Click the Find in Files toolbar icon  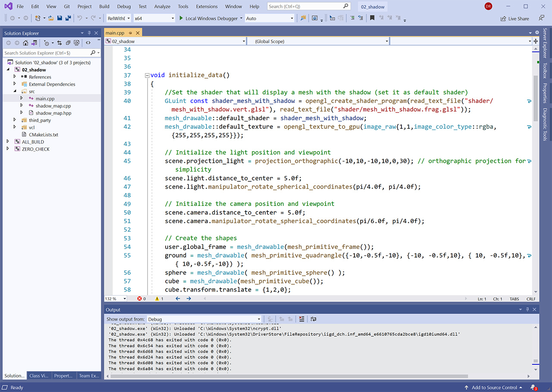[x=303, y=18]
